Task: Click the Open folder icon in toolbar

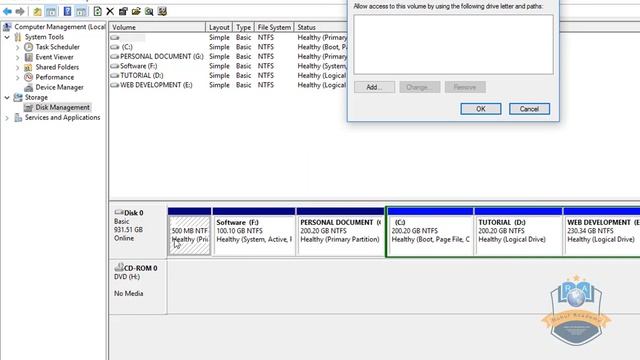Action: click(x=136, y=11)
